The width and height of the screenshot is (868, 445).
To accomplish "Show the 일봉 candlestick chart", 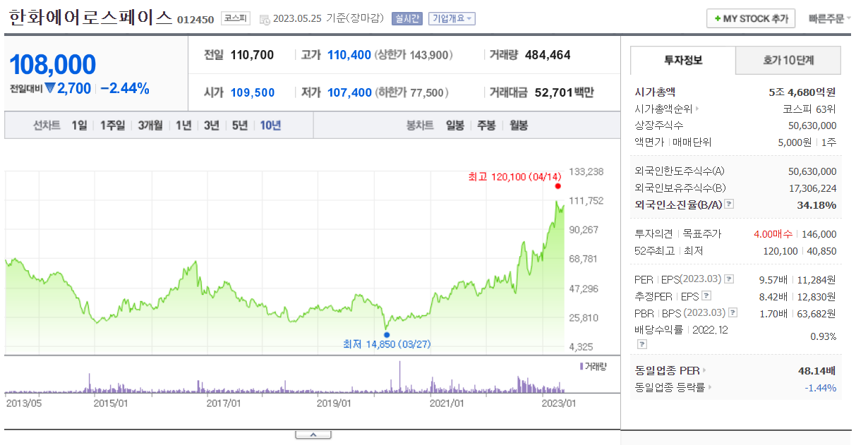I will [455, 126].
